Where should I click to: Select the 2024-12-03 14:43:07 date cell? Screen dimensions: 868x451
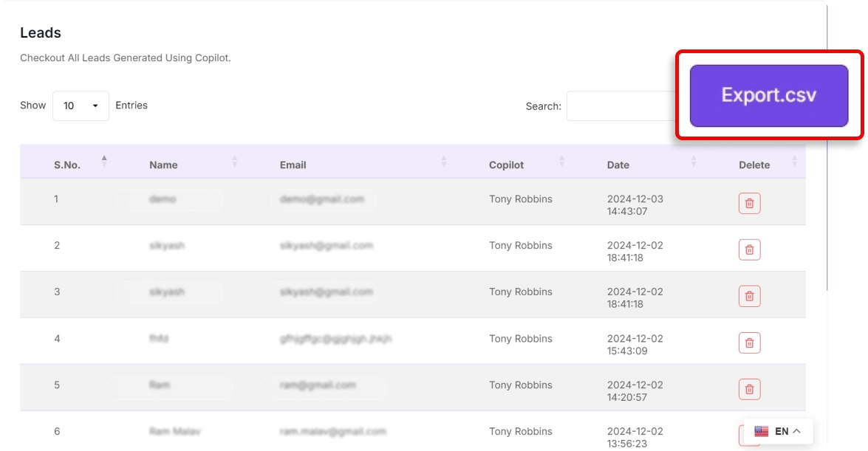point(635,205)
